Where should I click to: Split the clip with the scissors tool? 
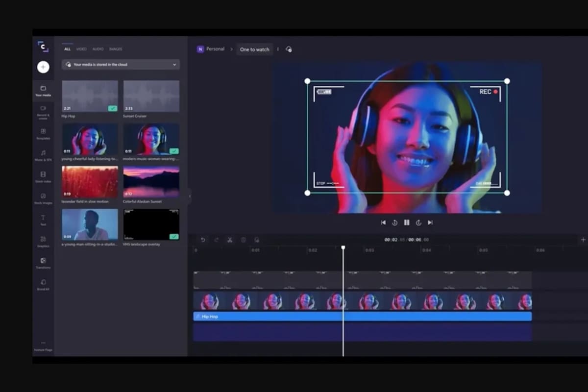(229, 240)
